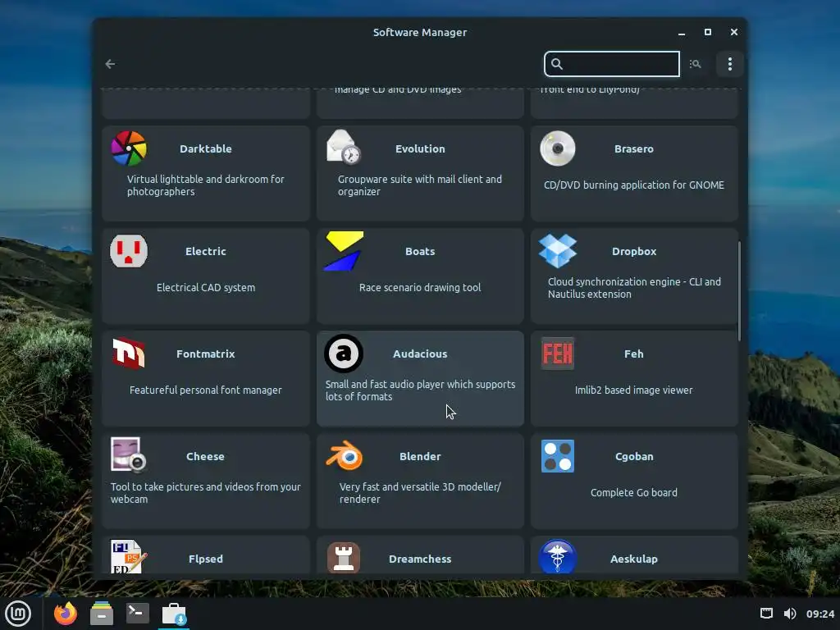Click the Boats yellow and blue icon

pos(344,251)
